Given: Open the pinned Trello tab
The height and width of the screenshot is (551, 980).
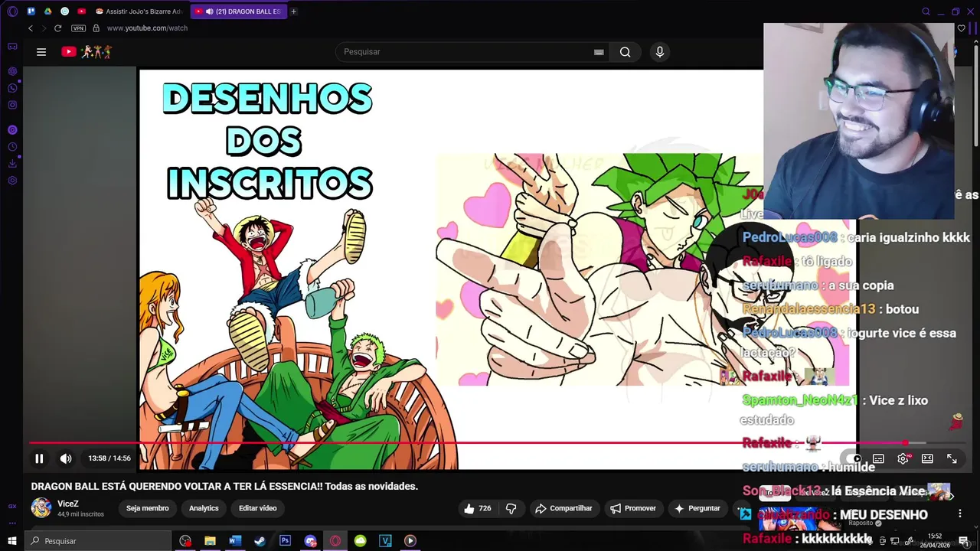Looking at the screenshot, I should point(31,11).
